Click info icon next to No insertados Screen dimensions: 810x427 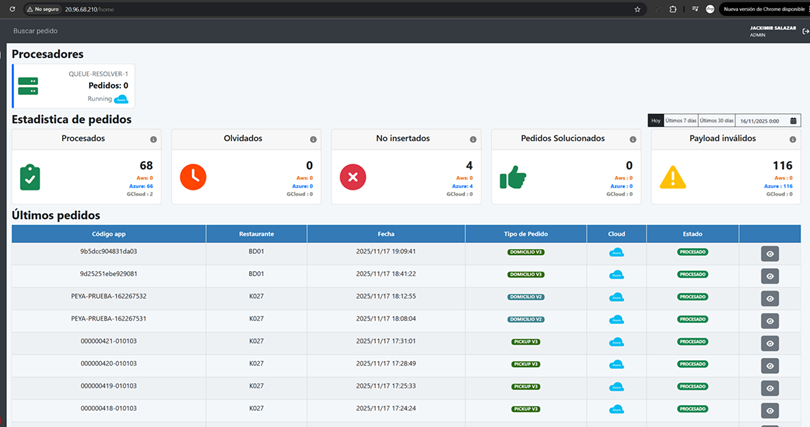[x=473, y=139]
